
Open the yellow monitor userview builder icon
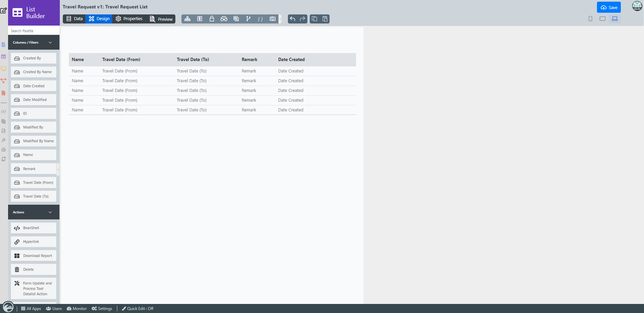(x=3, y=69)
